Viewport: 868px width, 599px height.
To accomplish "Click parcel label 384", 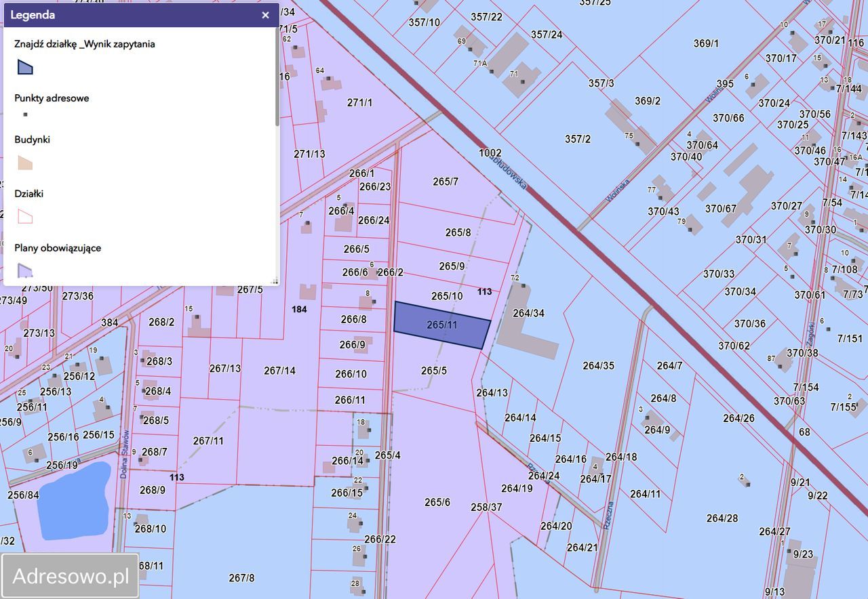I will tap(109, 323).
